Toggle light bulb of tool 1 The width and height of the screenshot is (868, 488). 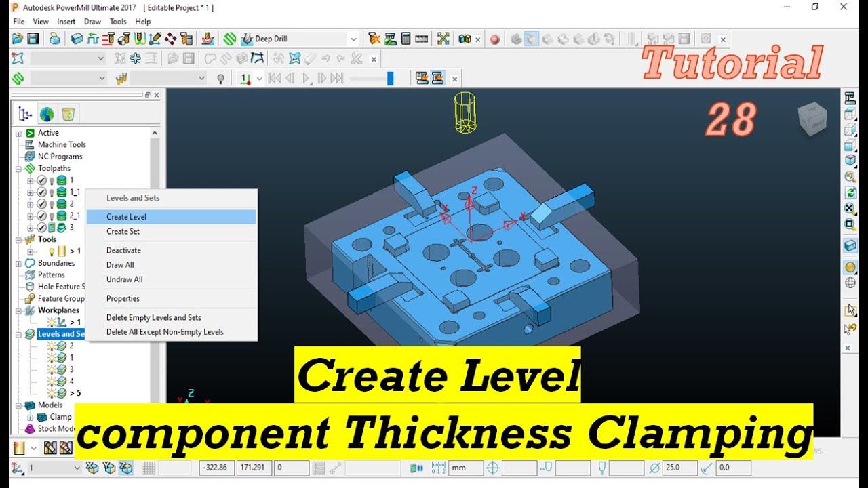coord(52,251)
